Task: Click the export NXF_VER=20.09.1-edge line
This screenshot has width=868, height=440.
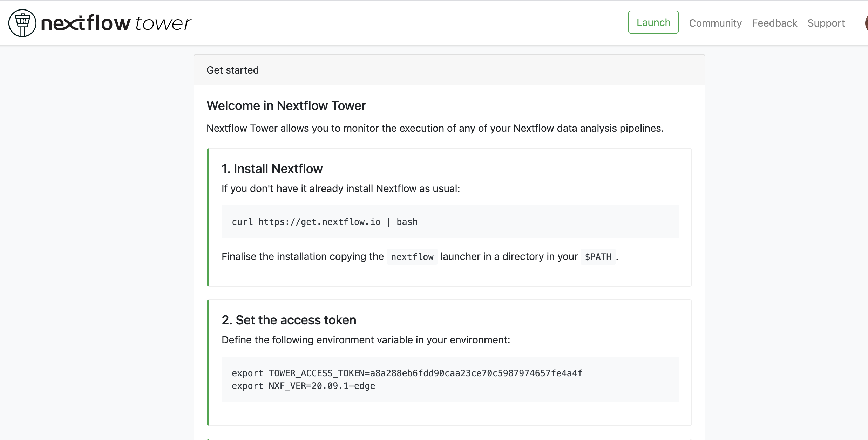Action: (x=303, y=386)
